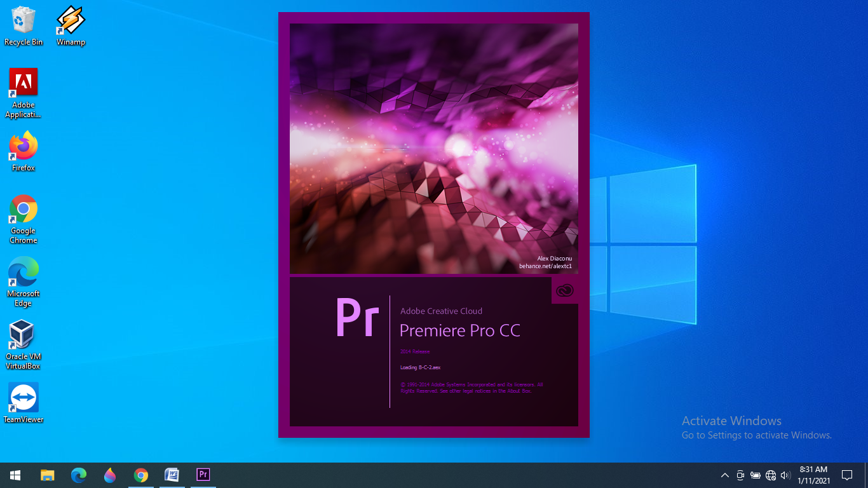Launch the Microsoft Edge desktop shortcut
868x488 pixels.
point(24,282)
